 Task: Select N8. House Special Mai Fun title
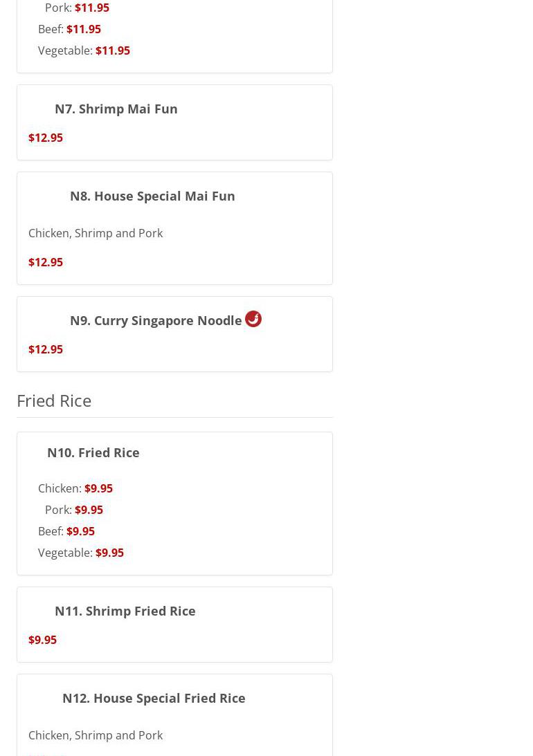click(x=152, y=196)
